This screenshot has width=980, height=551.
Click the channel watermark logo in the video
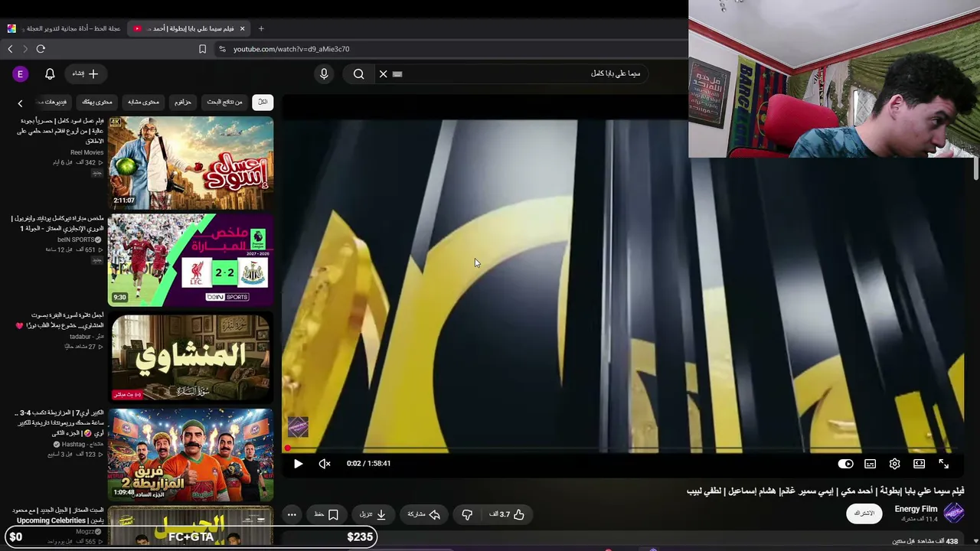[298, 427]
